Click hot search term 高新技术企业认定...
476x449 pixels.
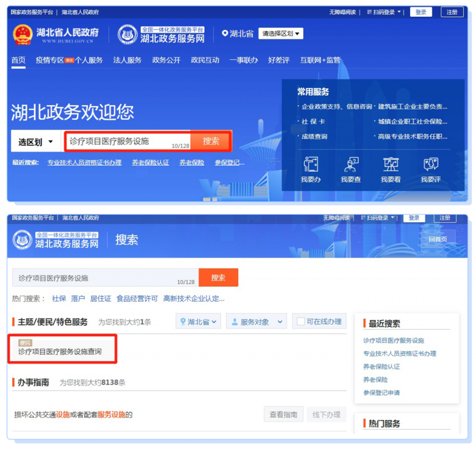pos(193,298)
